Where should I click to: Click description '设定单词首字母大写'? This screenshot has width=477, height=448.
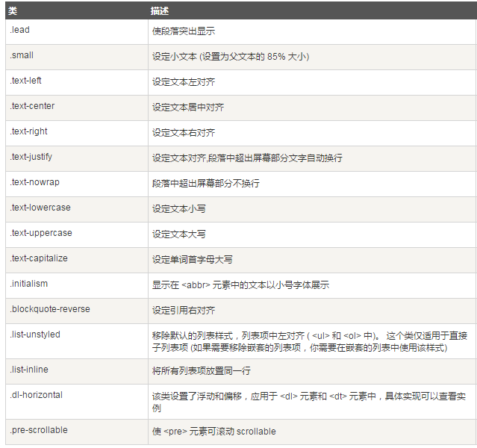pyautogui.click(x=193, y=260)
